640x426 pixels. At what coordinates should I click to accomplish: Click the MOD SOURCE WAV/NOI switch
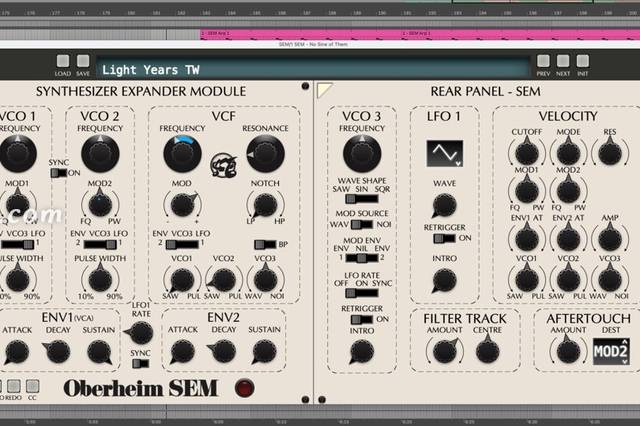point(362,224)
